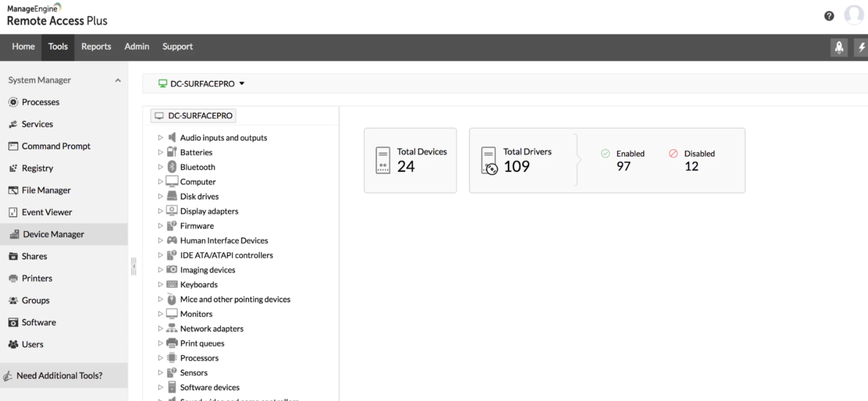Click the Processors chip icon
The image size is (868, 401).
(x=172, y=358)
